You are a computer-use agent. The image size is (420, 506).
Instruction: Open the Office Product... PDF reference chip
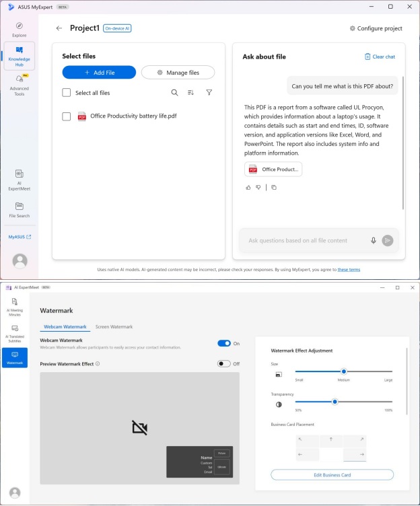tap(273, 170)
